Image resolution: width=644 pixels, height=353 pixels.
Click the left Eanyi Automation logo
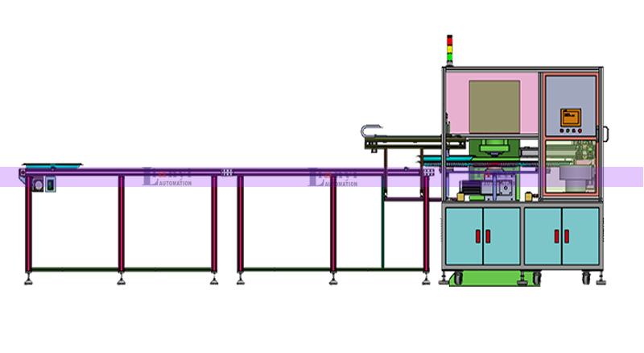coord(167,177)
